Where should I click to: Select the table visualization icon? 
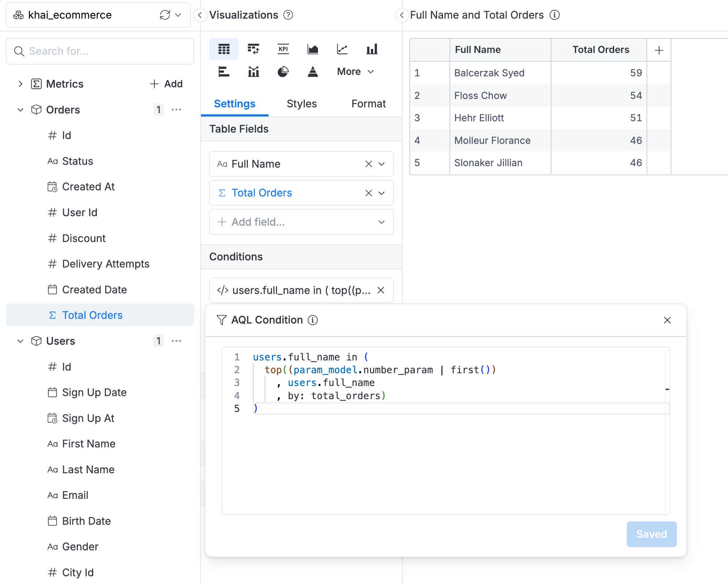click(x=224, y=49)
